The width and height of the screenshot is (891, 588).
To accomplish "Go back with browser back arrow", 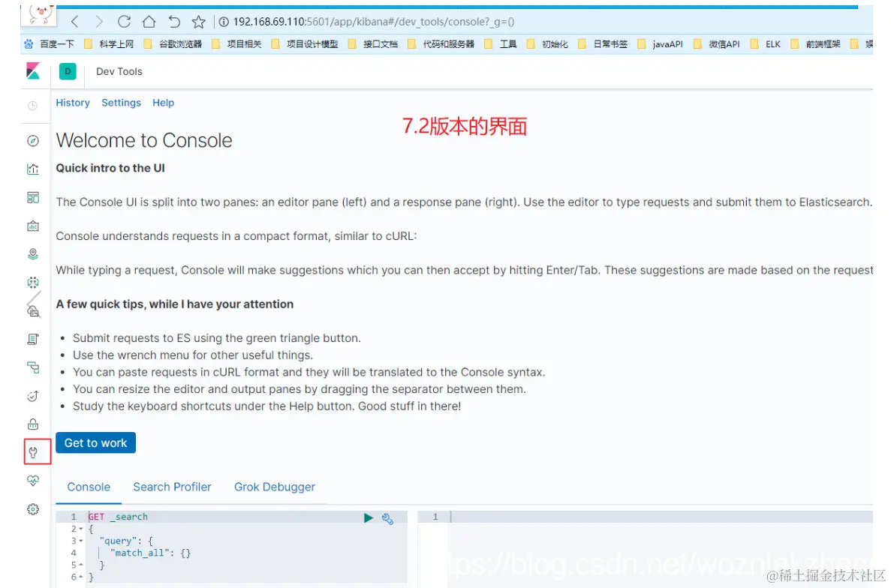I will [75, 22].
